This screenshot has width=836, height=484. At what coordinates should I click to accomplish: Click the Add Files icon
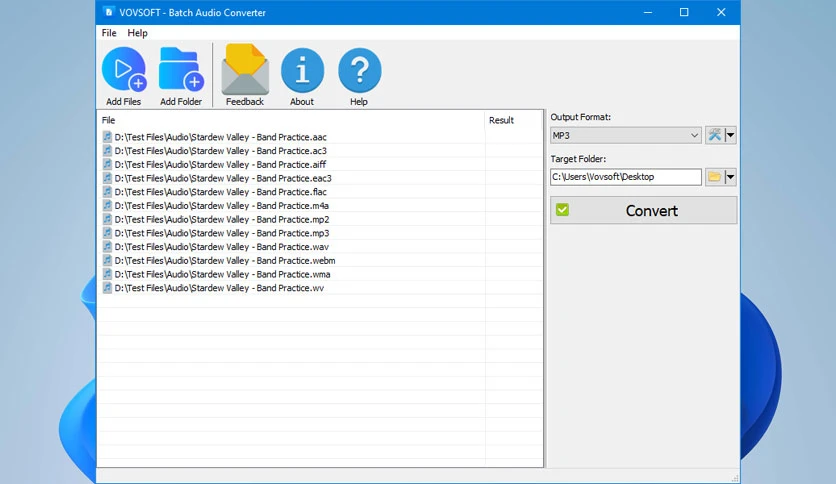pyautogui.click(x=124, y=69)
